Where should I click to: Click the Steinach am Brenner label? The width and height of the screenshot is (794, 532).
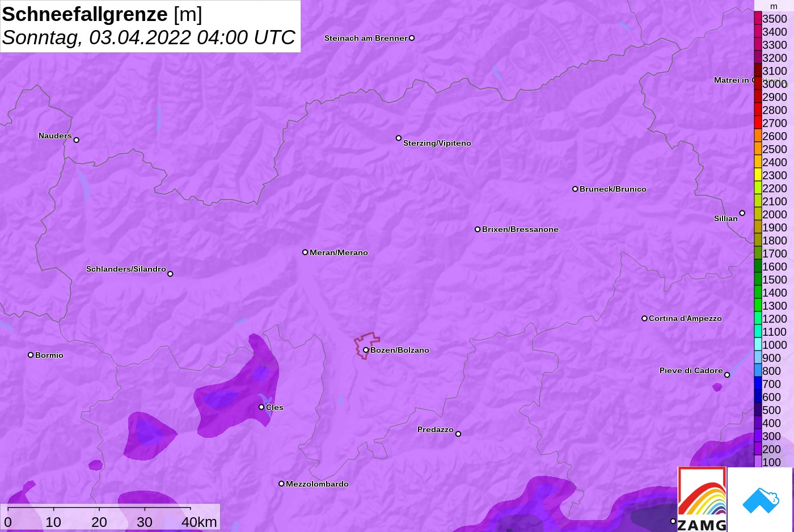[366, 38]
